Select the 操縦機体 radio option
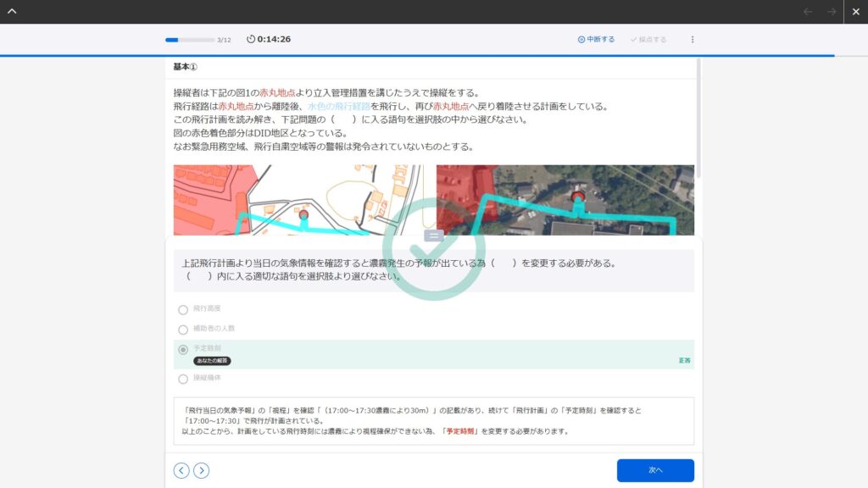Screen dimensions: 868x488 pyautogui.click(x=183, y=379)
